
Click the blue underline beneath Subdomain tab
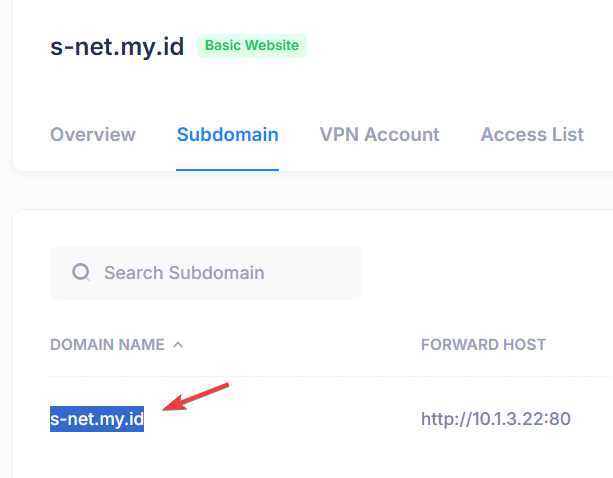[228, 170]
